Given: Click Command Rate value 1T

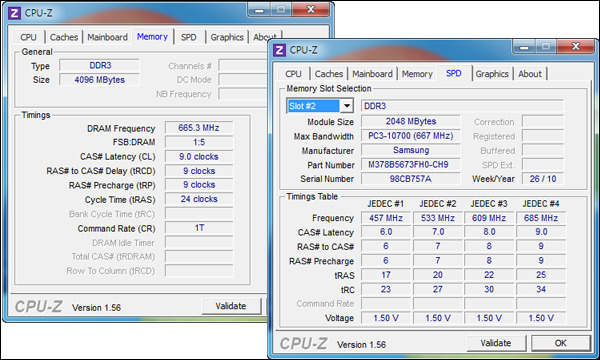Looking at the screenshot, I should click(199, 228).
